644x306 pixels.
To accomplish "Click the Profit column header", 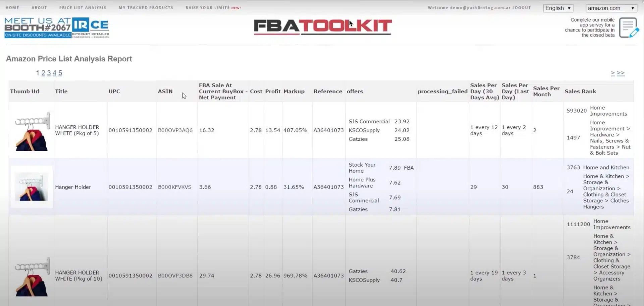I will [273, 91].
